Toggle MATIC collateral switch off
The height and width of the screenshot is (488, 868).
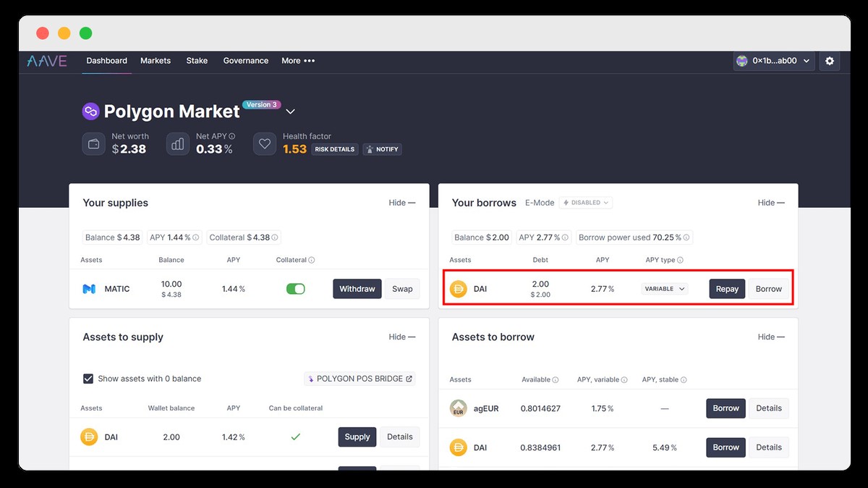pos(295,289)
